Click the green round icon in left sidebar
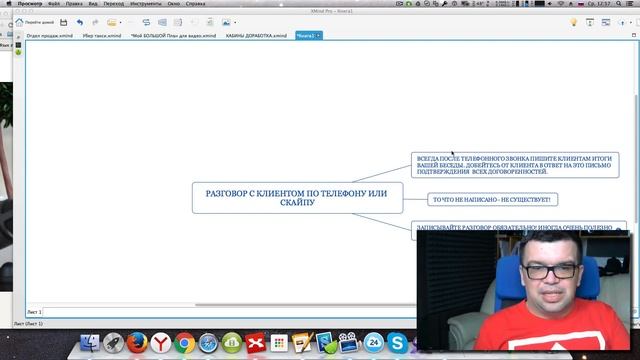The width and height of the screenshot is (640, 360). click(18, 52)
